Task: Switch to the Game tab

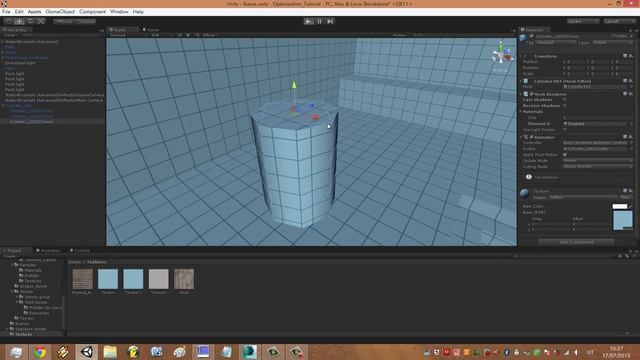Action: pos(151,30)
